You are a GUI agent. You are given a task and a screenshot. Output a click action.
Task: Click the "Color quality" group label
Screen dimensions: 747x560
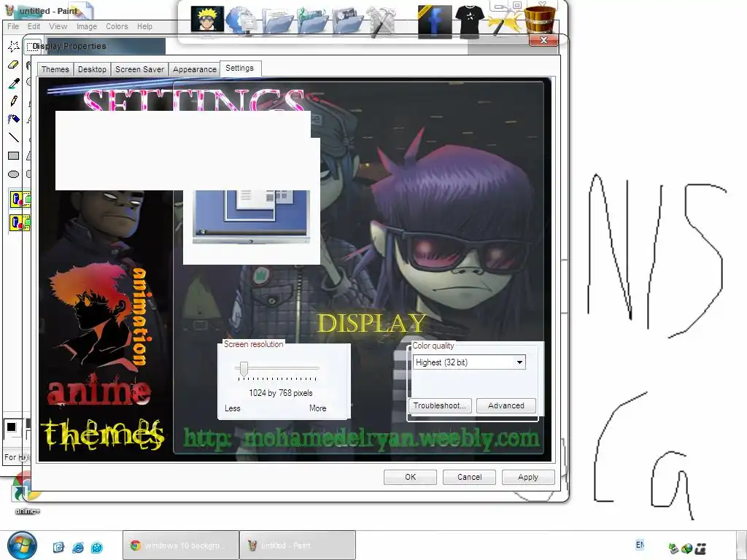(433, 346)
